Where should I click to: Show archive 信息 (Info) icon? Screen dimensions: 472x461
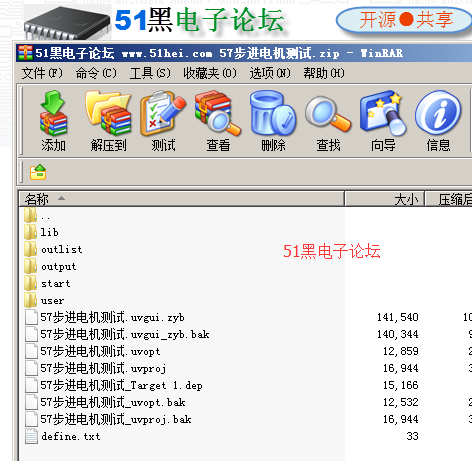(x=438, y=114)
